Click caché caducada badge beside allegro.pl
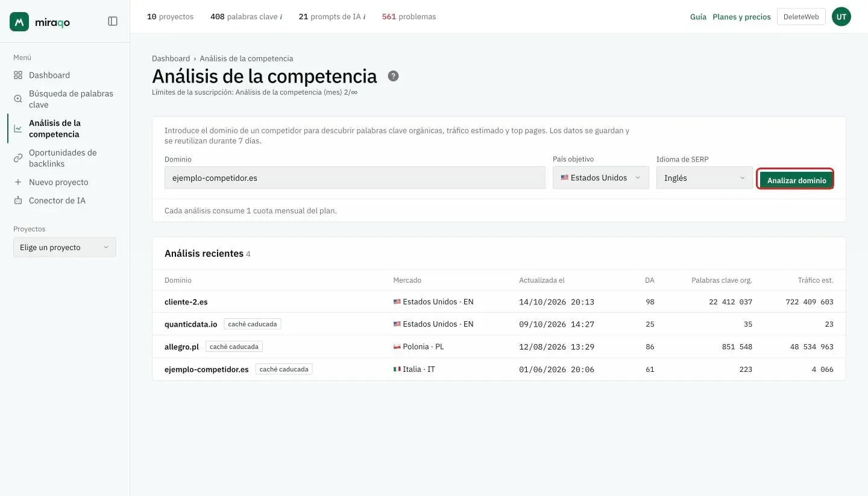 (234, 347)
